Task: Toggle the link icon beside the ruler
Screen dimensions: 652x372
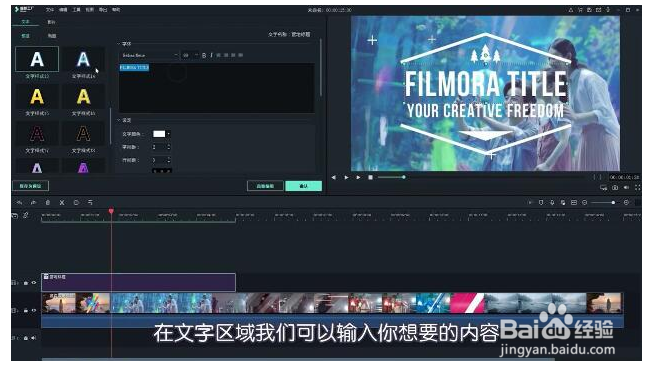Action: pyautogui.click(x=26, y=215)
